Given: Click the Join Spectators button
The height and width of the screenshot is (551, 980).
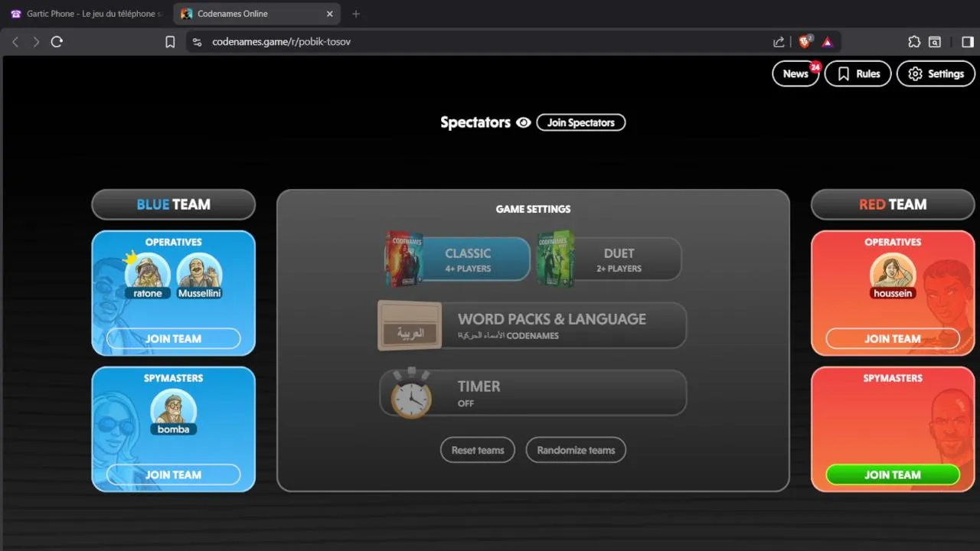Looking at the screenshot, I should (580, 122).
